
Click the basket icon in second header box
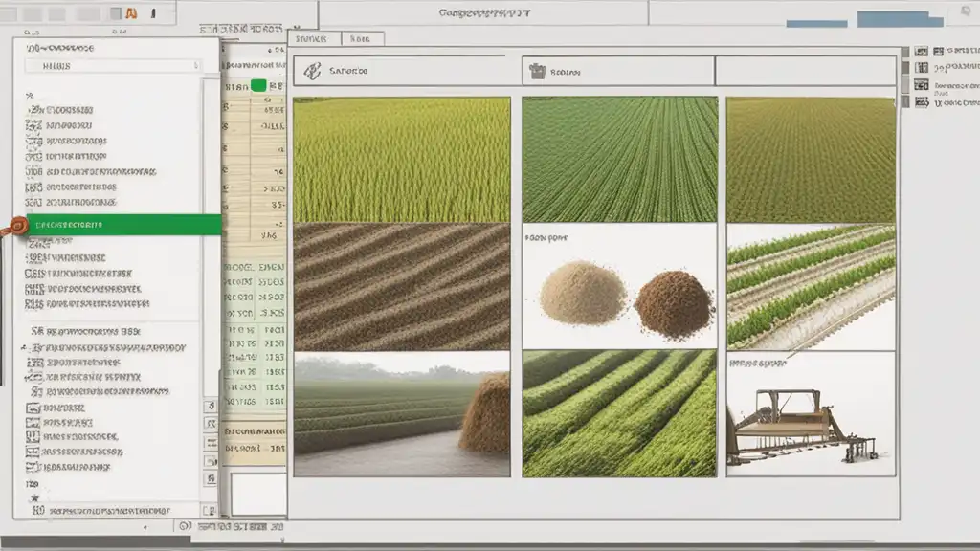[537, 71]
